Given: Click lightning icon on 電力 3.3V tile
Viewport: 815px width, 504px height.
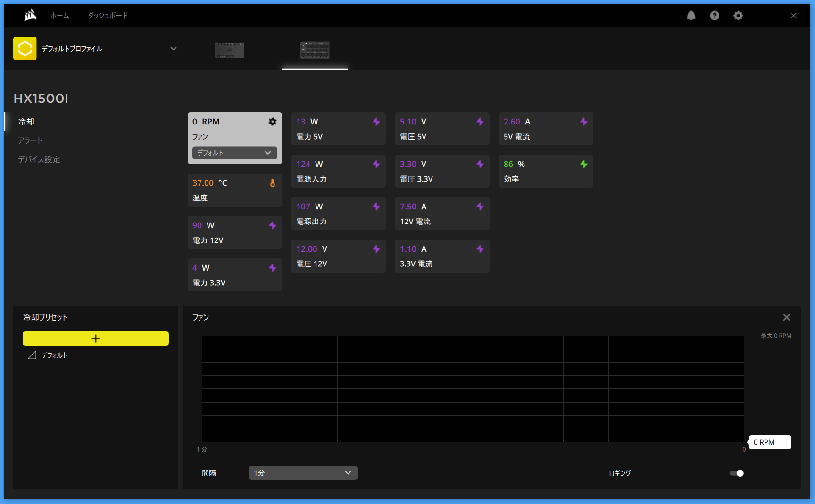Looking at the screenshot, I should 273,268.
